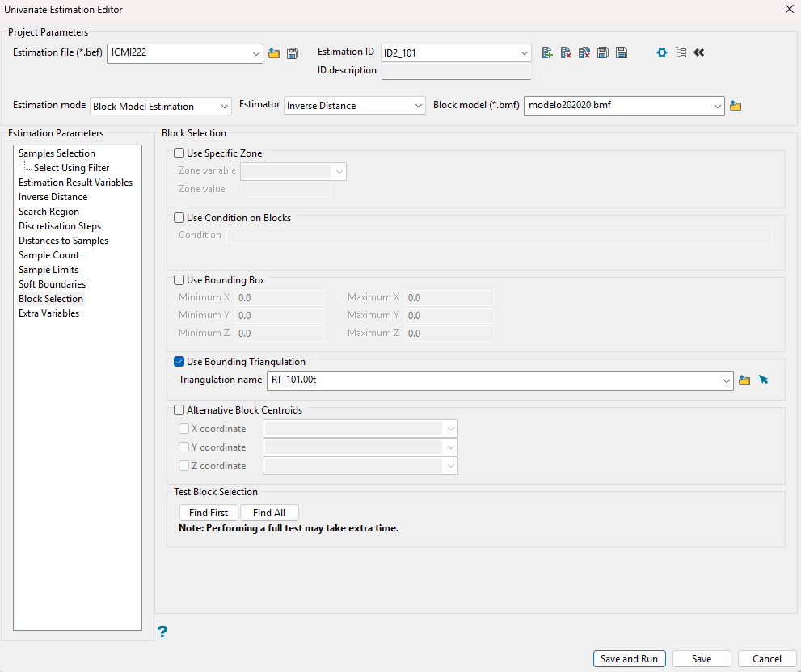Click the Find First button

point(209,513)
